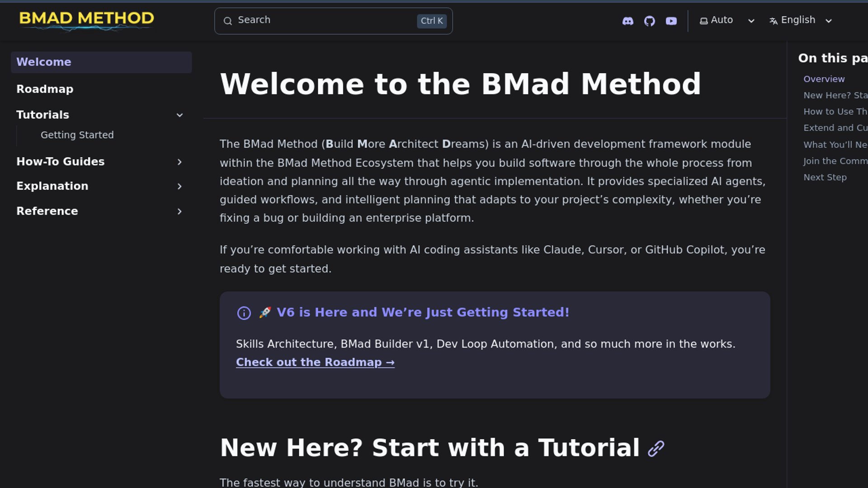Open the GitHub repository icon
The height and width of the screenshot is (488, 868).
coord(649,21)
